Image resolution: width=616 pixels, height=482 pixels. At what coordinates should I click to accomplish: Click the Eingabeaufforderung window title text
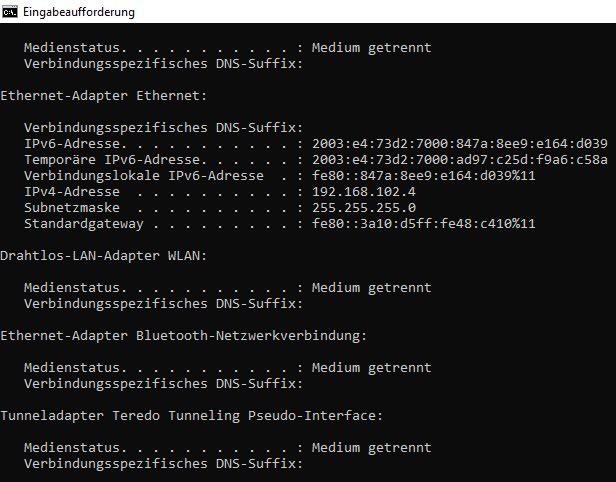point(79,12)
